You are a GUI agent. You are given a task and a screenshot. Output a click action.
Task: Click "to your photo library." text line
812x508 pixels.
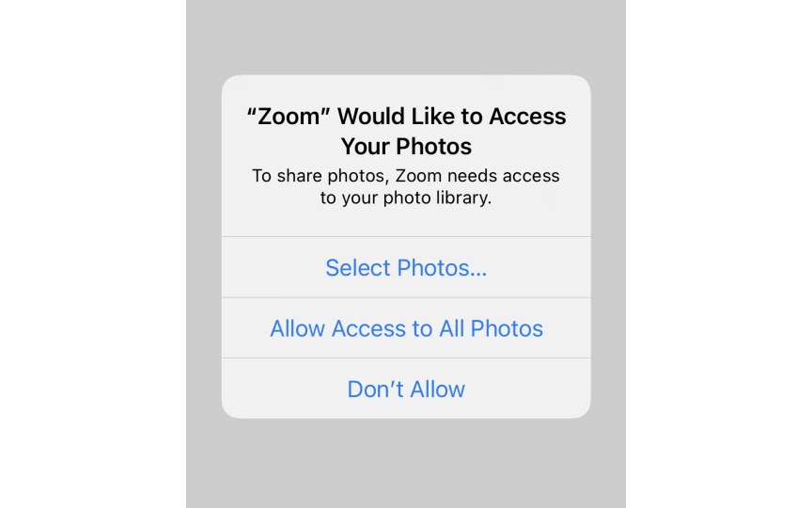(x=406, y=198)
